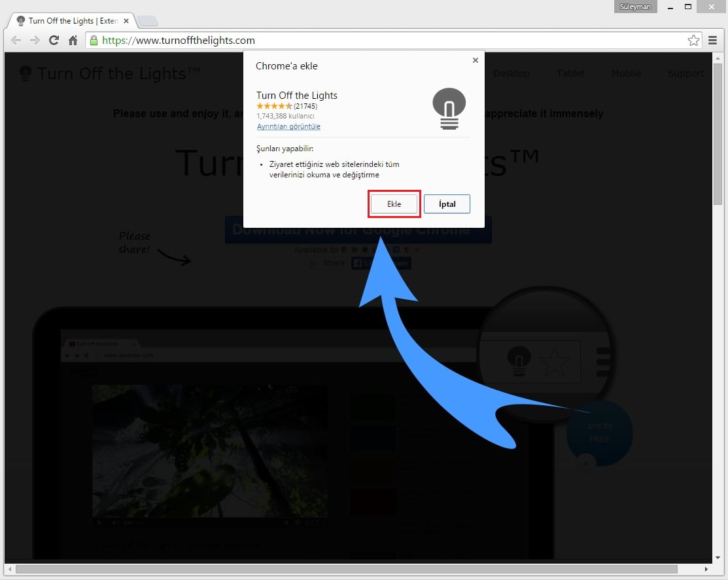Screen dimensions: 728x580
Task: Open the Ayrıntıları görüntüle link
Action: point(288,126)
